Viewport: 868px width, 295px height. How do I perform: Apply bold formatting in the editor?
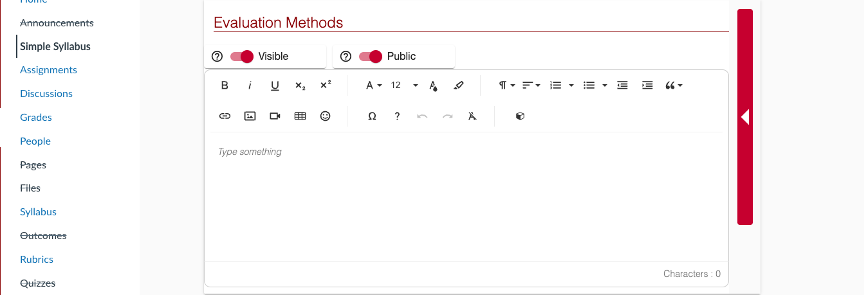(x=225, y=85)
